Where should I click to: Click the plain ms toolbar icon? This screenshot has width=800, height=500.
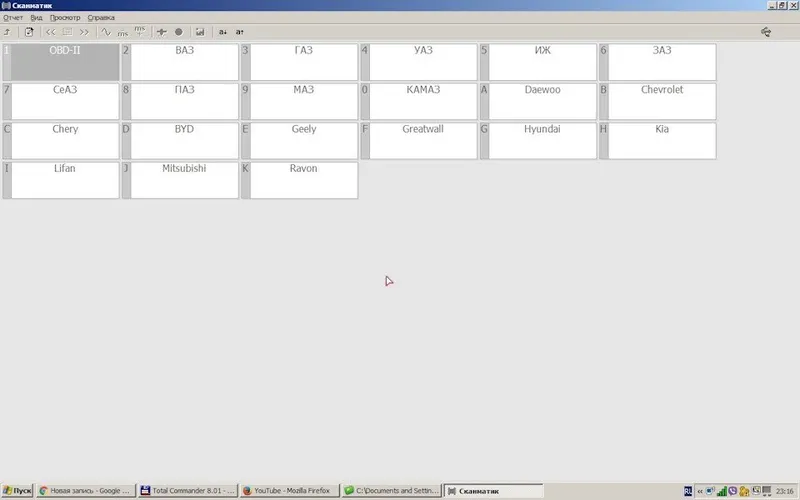(123, 34)
